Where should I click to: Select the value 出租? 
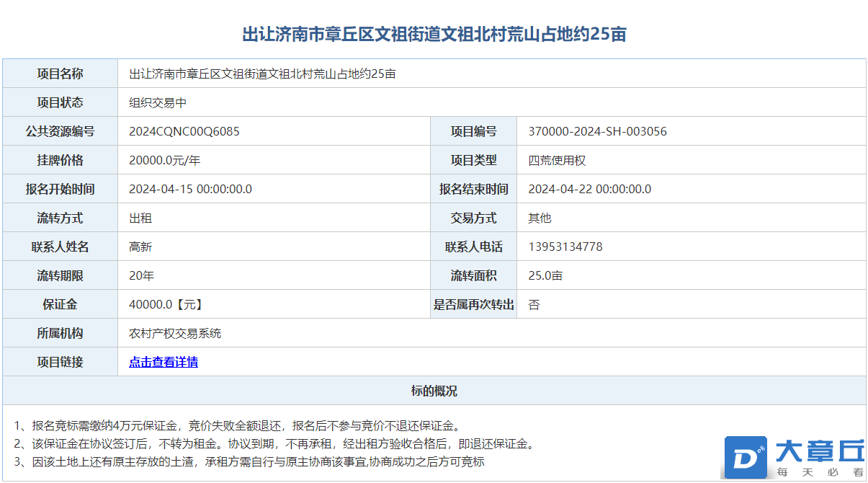coord(140,218)
